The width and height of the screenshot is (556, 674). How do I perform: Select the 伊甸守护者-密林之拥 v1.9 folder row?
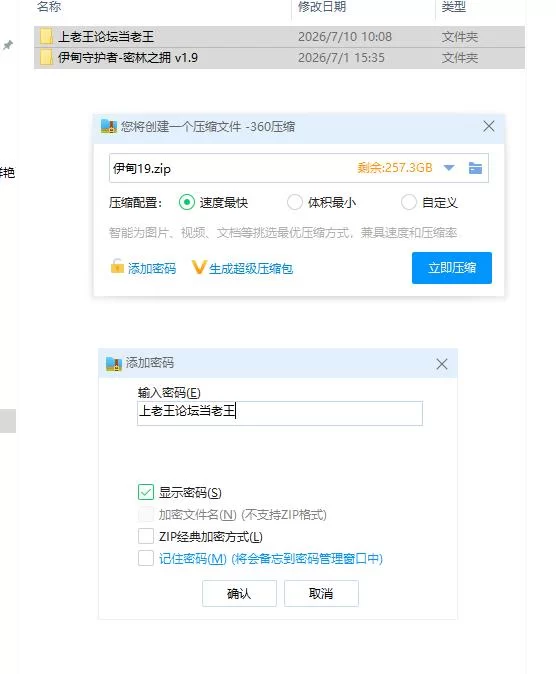pyautogui.click(x=279, y=58)
